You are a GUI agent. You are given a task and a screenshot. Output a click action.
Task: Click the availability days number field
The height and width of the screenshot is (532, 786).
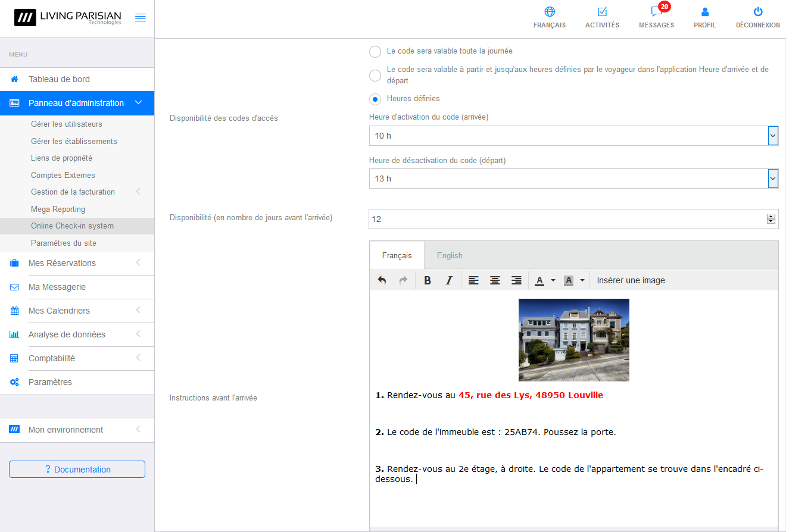pyautogui.click(x=567, y=219)
